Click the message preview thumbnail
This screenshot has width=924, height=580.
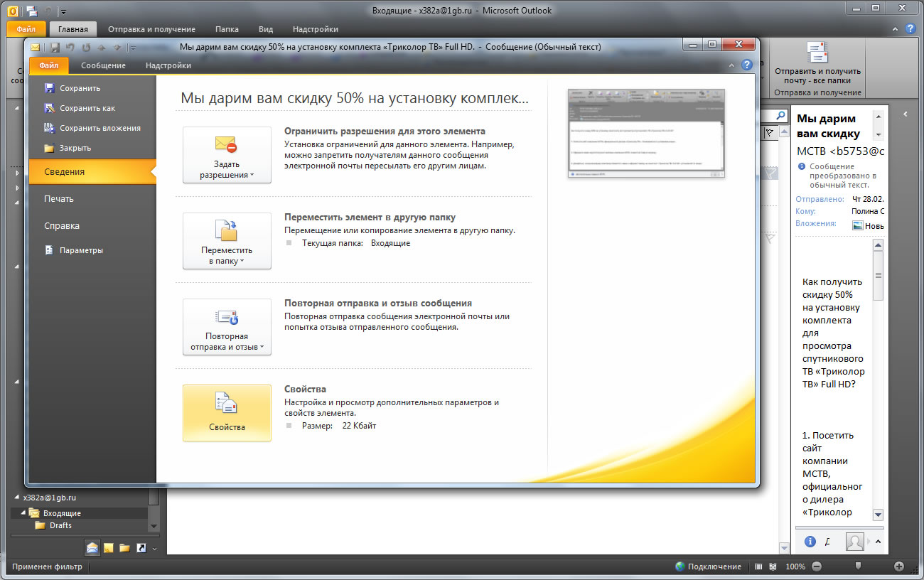[646, 134]
